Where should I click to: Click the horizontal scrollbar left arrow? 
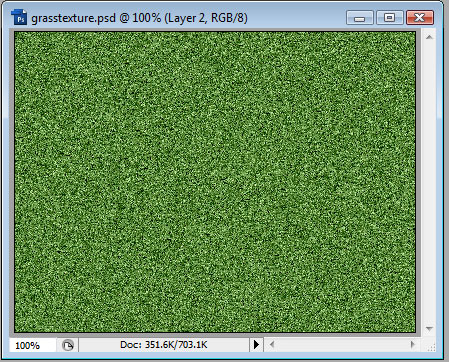click(272, 344)
